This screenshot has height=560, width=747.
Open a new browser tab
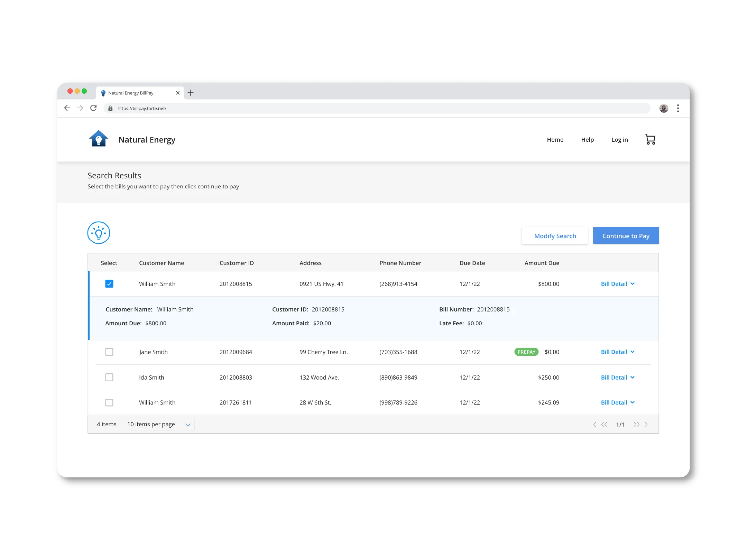[x=191, y=93]
